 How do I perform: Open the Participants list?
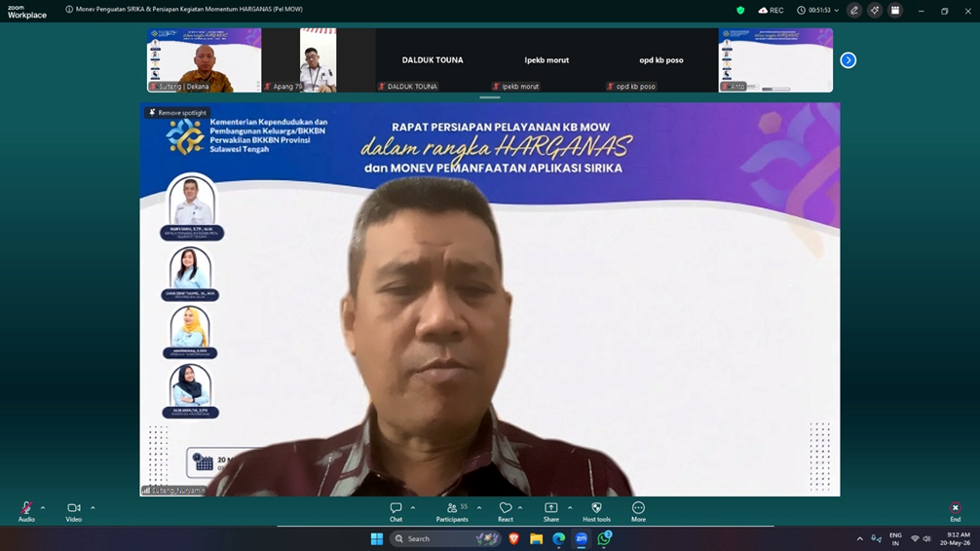[x=452, y=512]
